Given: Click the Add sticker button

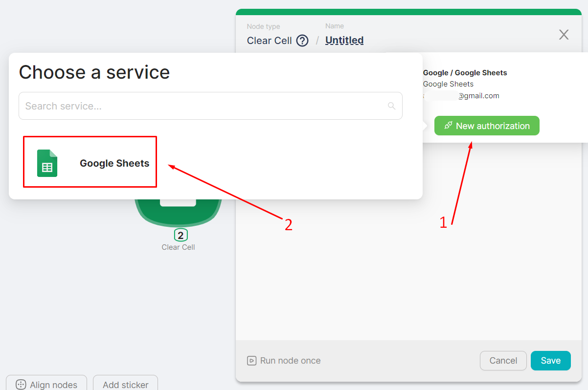Looking at the screenshot, I should point(125,385).
